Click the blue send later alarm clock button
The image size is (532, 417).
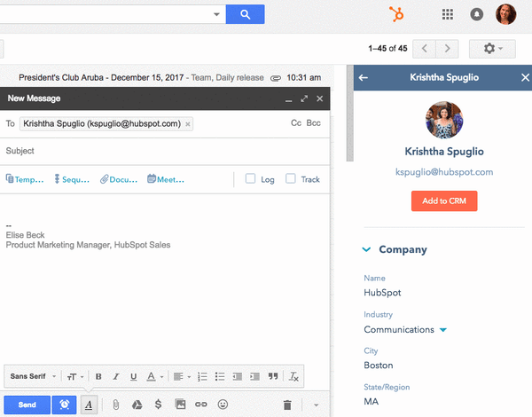click(65, 405)
